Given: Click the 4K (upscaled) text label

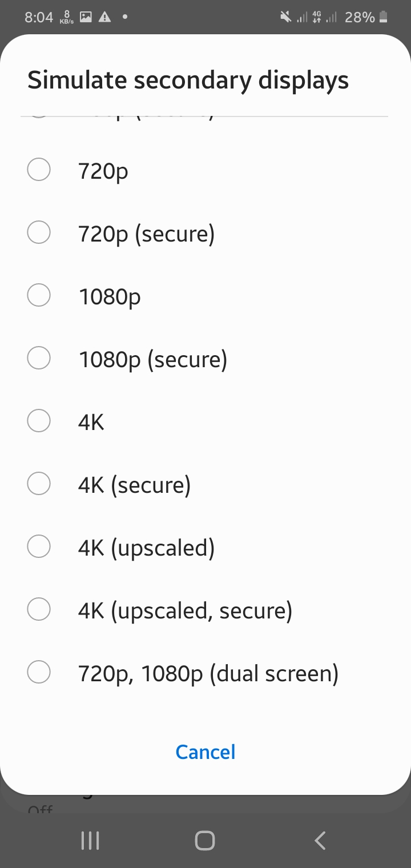Looking at the screenshot, I should coord(146,548).
